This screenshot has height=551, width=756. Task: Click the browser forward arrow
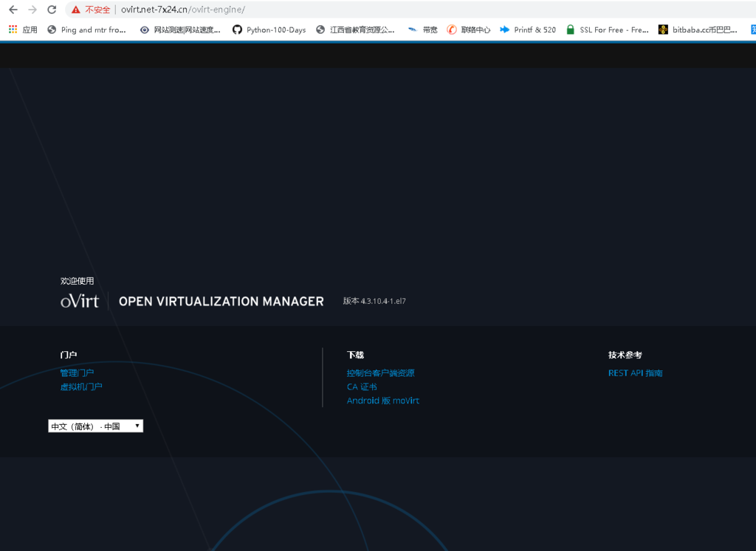pos(32,10)
